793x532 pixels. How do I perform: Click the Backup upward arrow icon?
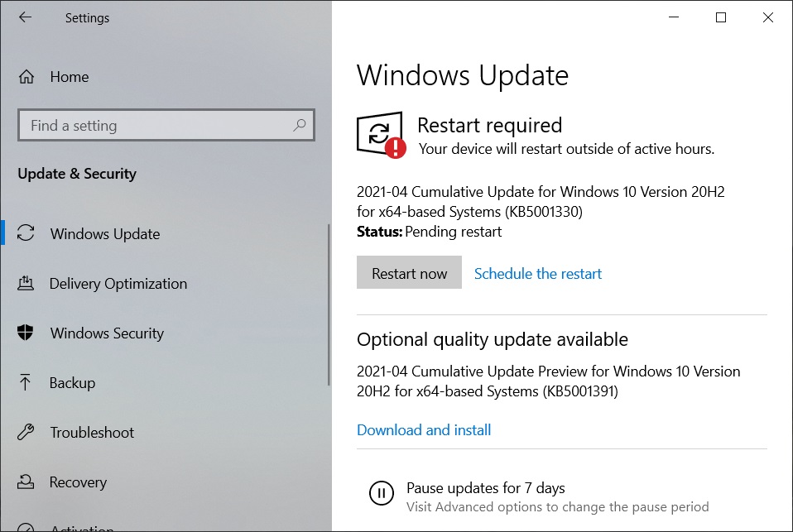[25, 382]
